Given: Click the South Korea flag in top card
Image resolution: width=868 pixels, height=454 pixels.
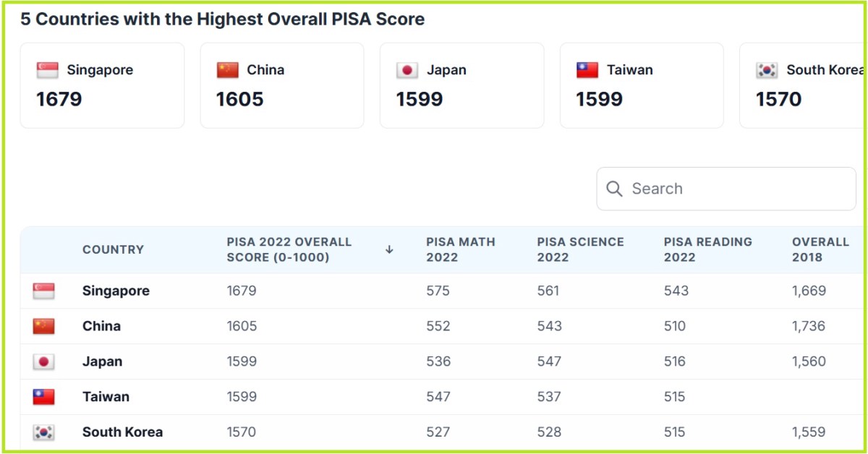Looking at the screenshot, I should (767, 70).
